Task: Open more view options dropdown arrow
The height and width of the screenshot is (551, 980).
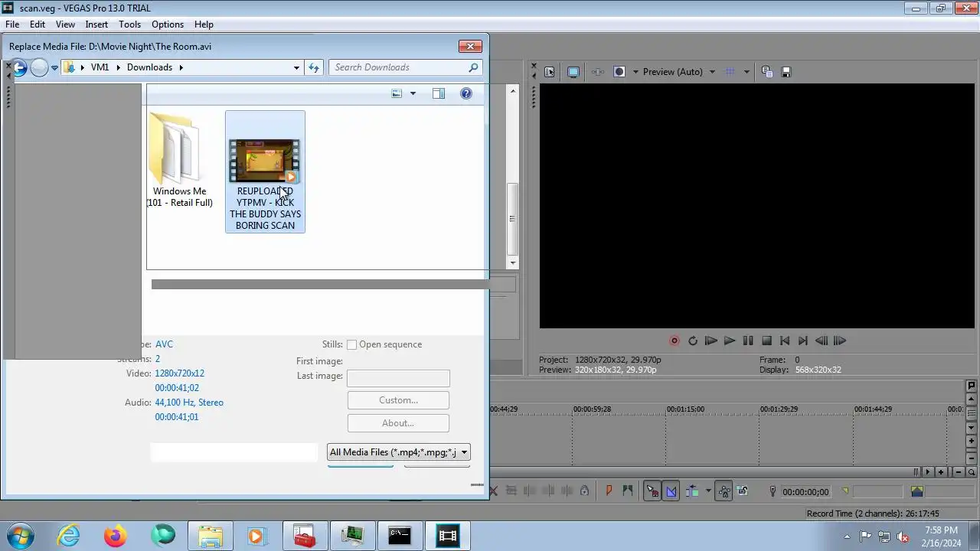Action: tap(413, 93)
